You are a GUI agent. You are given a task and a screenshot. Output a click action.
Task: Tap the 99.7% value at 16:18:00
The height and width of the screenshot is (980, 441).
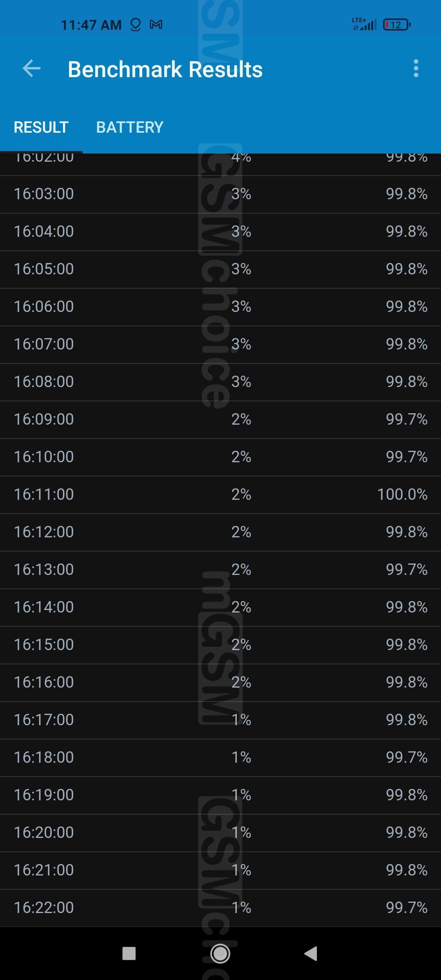(x=407, y=757)
